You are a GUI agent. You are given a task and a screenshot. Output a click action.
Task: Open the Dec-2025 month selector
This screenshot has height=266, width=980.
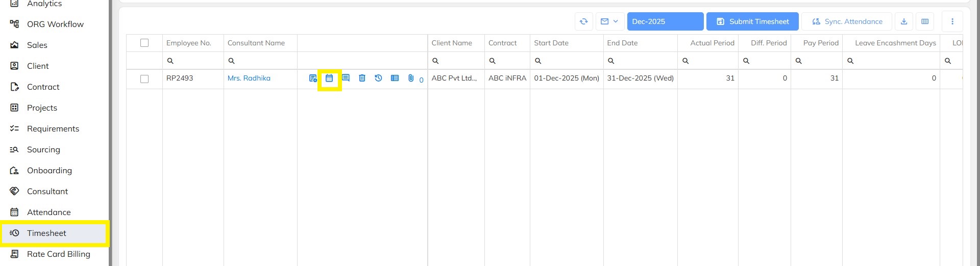pos(665,21)
